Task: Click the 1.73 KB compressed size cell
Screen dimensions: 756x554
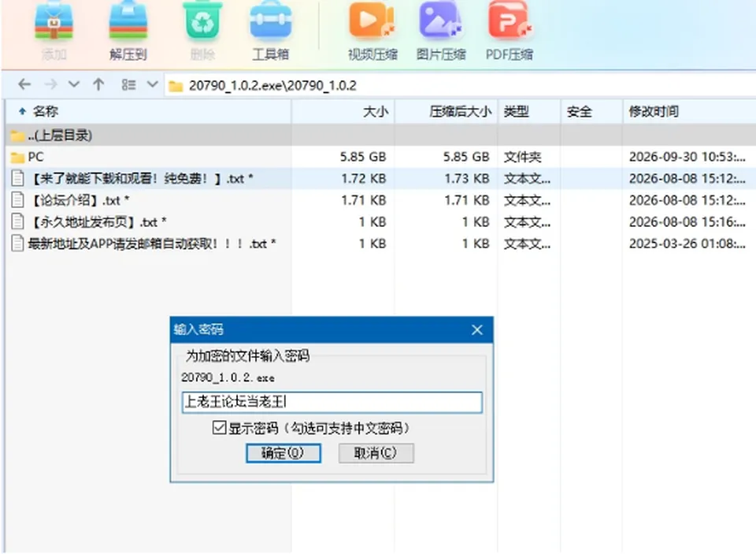Action: pyautogui.click(x=467, y=179)
